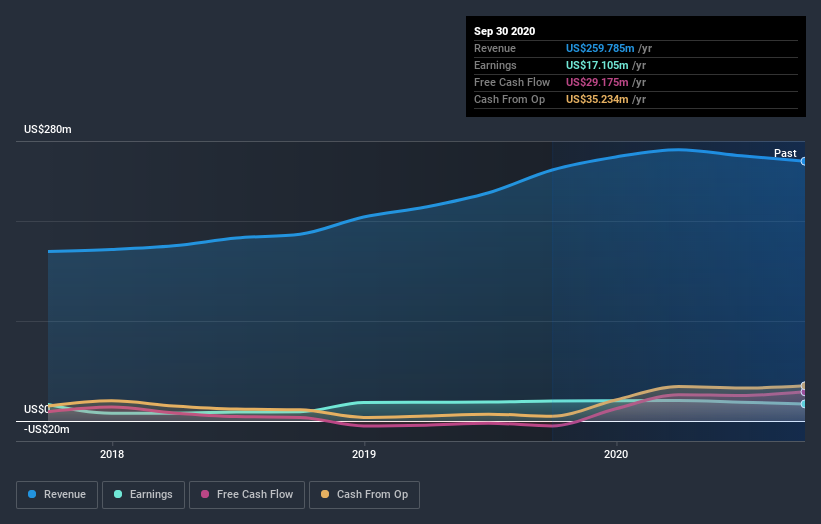Click the Cash From Op label in tooltip
The image size is (821, 524).
pos(509,99)
